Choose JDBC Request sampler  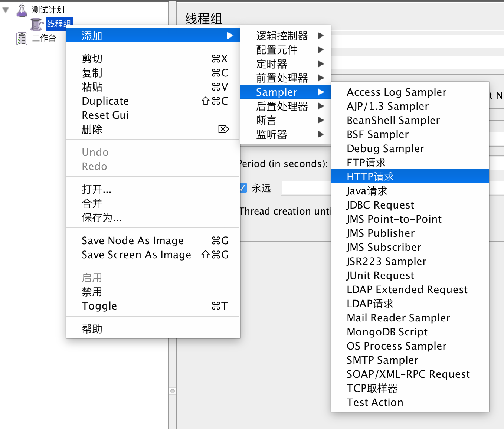click(380, 205)
